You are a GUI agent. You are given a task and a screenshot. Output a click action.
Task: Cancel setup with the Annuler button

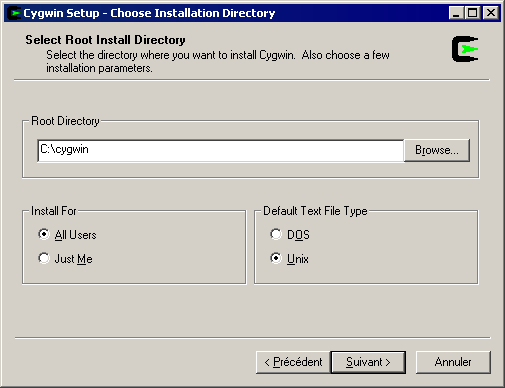click(453, 362)
